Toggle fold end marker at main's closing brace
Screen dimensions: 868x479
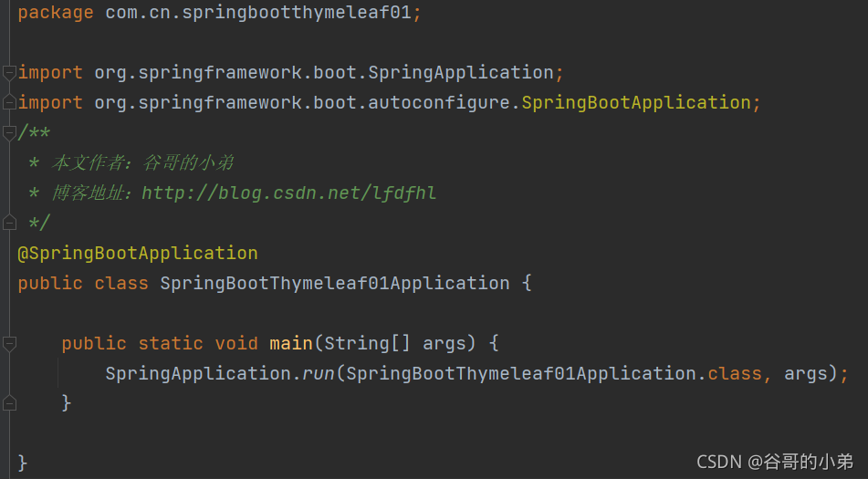(9, 403)
